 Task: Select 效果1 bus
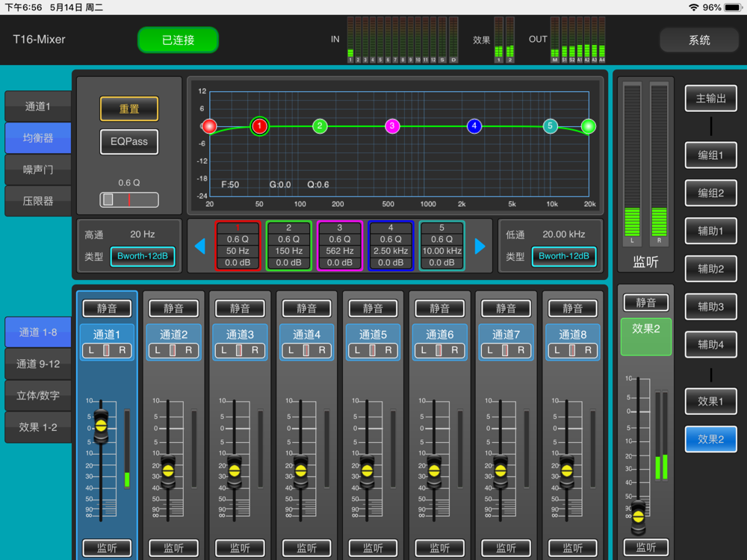pos(711,402)
